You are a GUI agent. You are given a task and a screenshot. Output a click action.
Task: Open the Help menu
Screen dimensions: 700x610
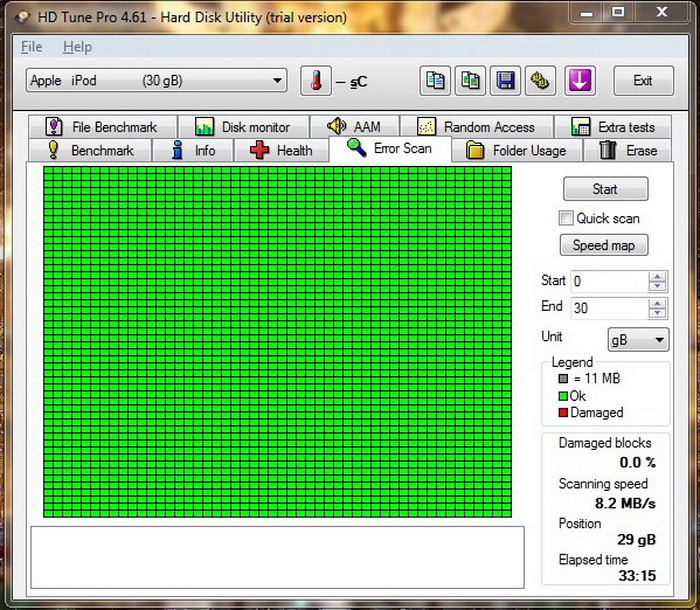pos(77,47)
